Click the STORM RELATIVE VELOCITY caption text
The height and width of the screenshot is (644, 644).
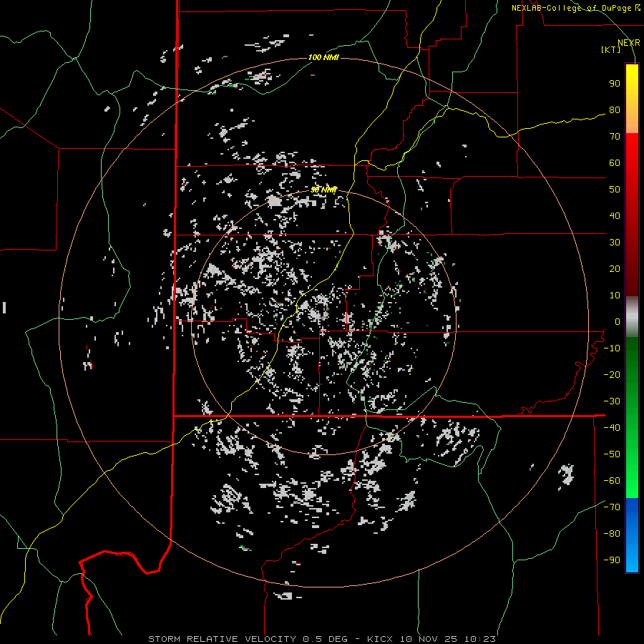pyautogui.click(x=222, y=639)
